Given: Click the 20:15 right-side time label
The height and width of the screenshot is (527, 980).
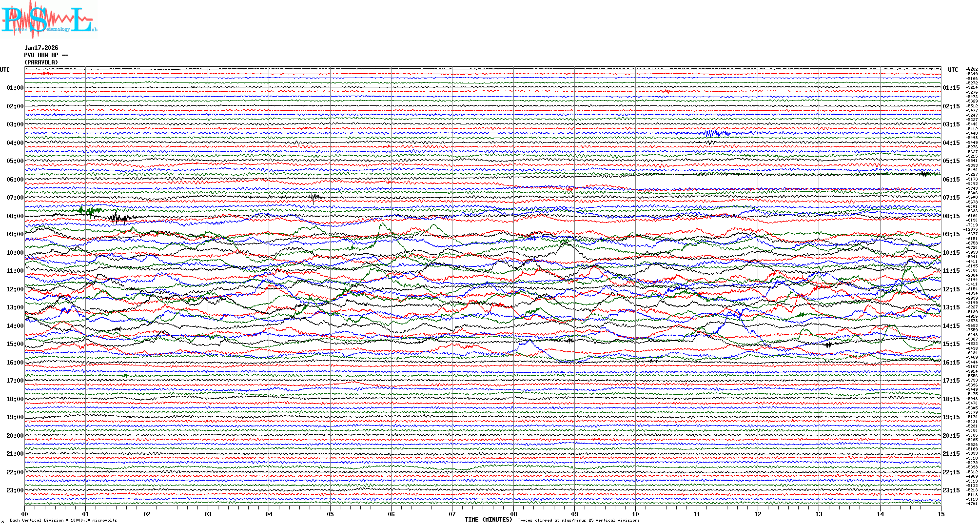Looking at the screenshot, I should [951, 436].
